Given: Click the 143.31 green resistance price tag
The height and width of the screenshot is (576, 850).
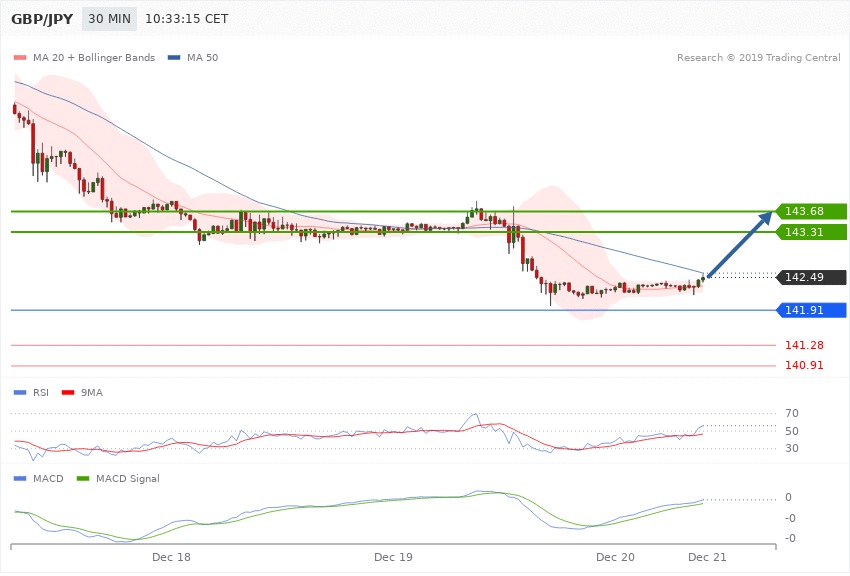Looking at the screenshot, I should tap(812, 232).
